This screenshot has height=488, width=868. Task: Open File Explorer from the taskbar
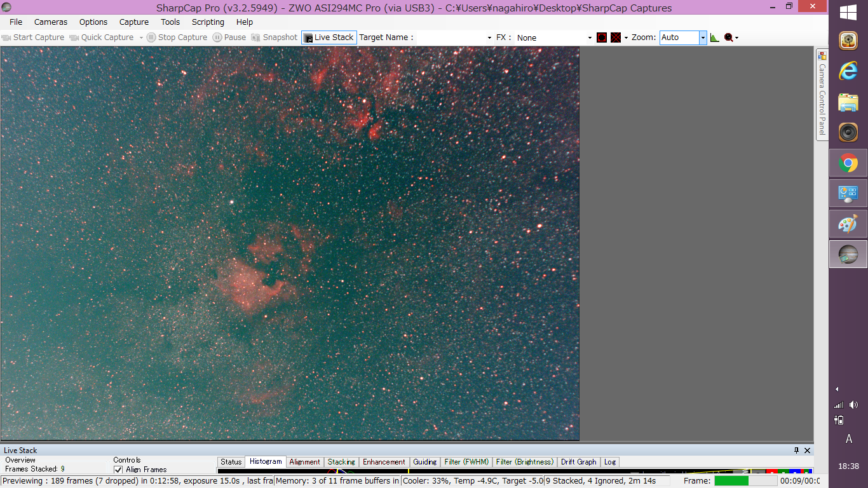(848, 102)
